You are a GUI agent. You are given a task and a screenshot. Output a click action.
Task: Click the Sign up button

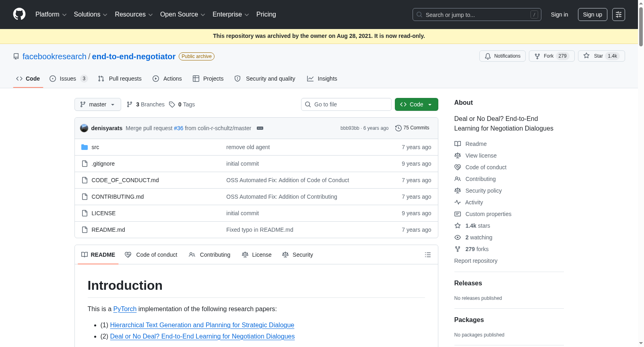tap(592, 15)
